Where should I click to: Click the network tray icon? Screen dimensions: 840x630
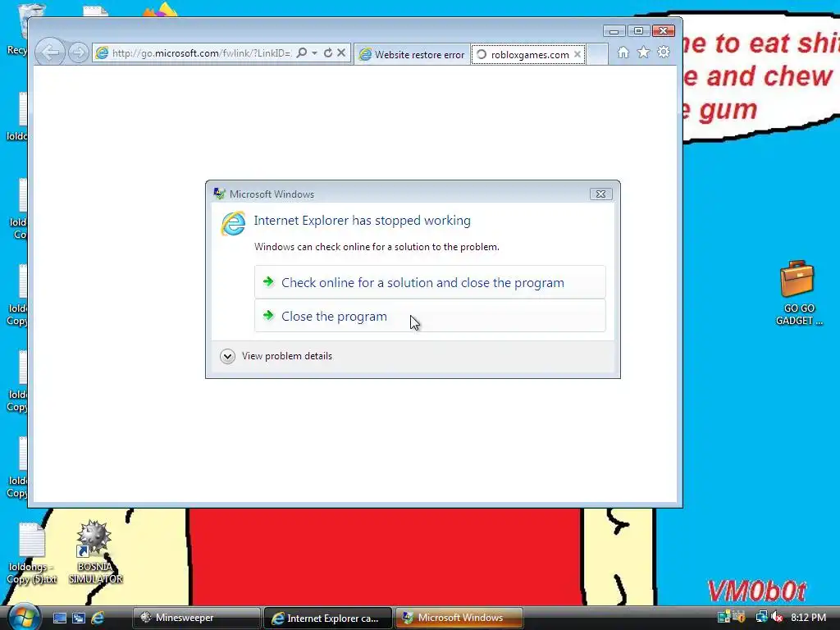click(761, 617)
